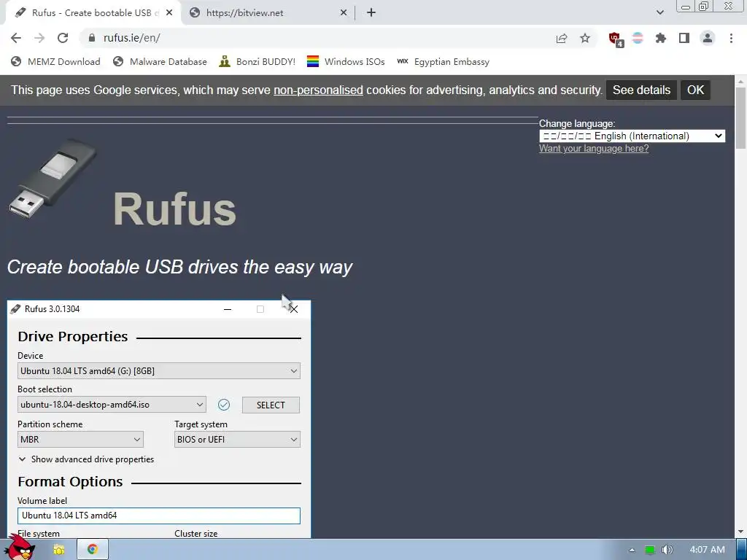Follow 'Want your language here?' link
Screen dimensions: 747x560
pos(594,149)
